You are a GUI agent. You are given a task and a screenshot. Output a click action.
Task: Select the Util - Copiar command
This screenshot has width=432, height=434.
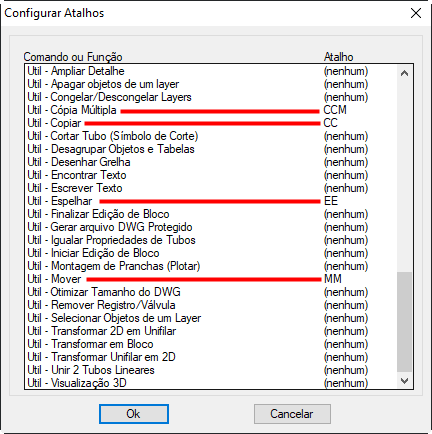click(211, 123)
